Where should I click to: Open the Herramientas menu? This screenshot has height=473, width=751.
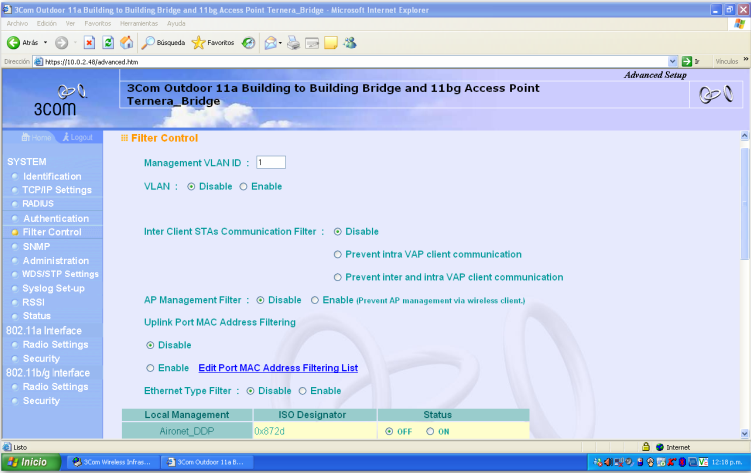pos(139,22)
